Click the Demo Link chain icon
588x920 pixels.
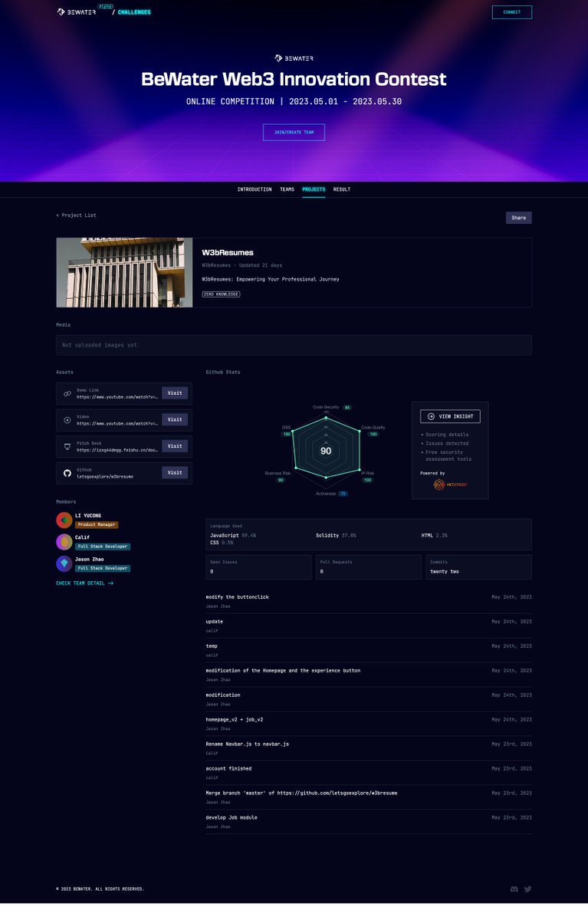pyautogui.click(x=67, y=393)
